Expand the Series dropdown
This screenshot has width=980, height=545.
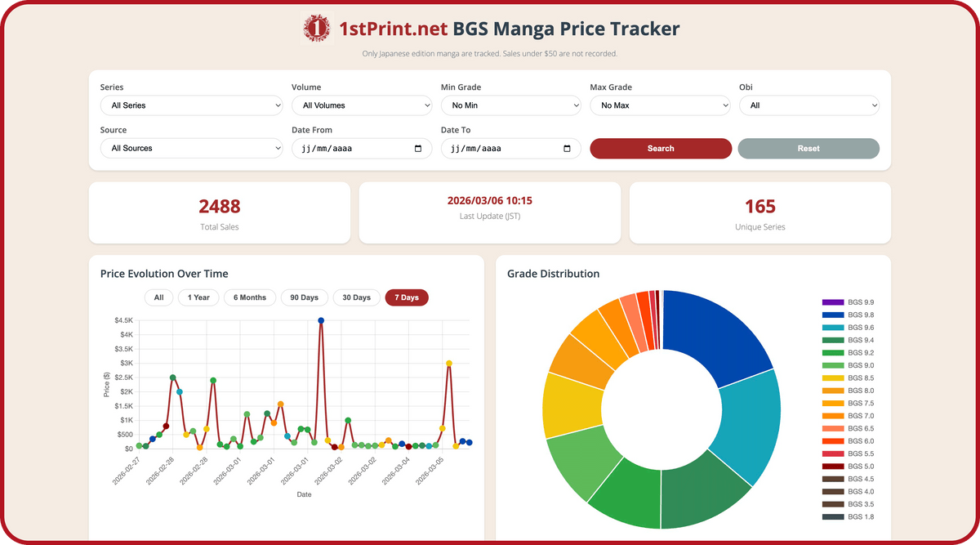coord(191,105)
